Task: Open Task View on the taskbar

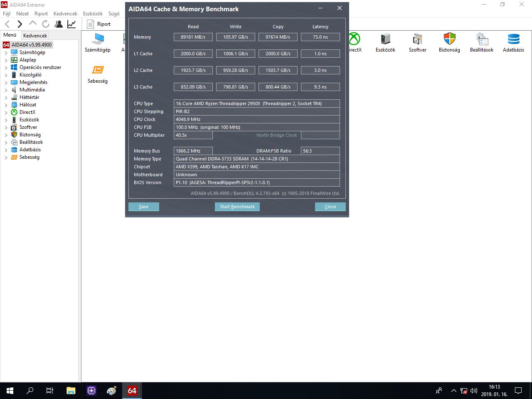Action: 50,391
